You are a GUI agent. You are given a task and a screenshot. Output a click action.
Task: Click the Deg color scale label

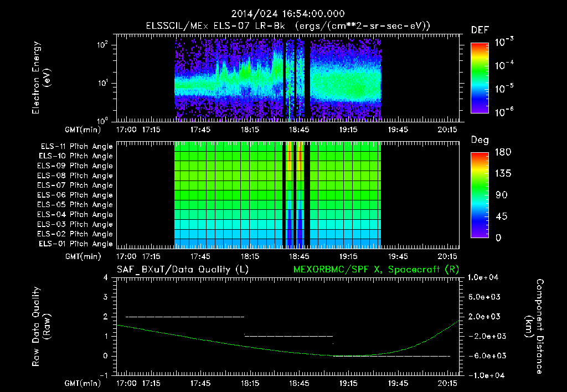480,140
